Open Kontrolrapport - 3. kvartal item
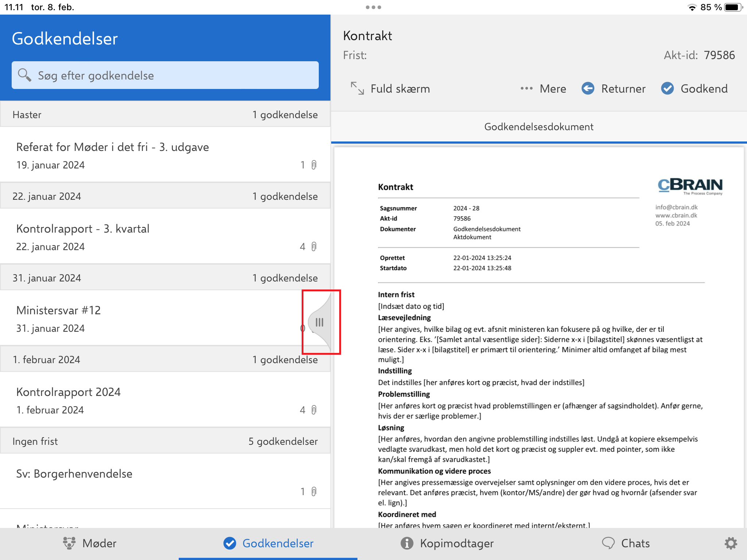The width and height of the screenshot is (747, 560). [165, 236]
